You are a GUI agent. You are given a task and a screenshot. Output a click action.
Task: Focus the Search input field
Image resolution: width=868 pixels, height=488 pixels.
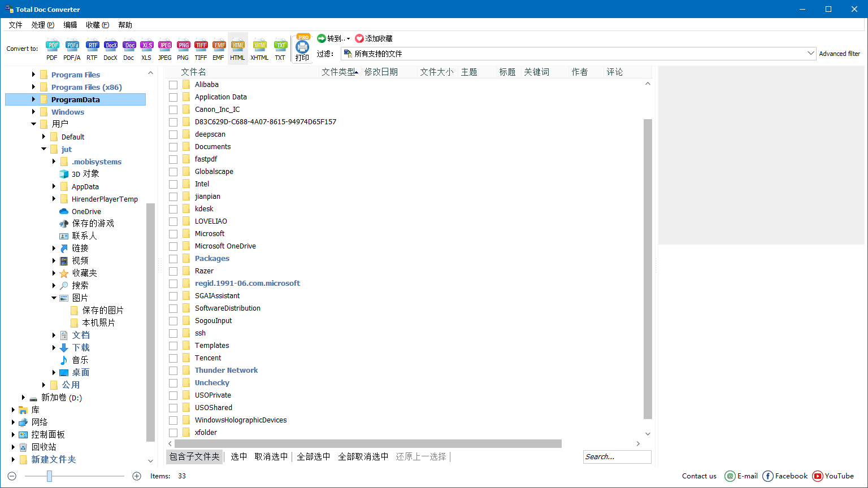click(617, 456)
